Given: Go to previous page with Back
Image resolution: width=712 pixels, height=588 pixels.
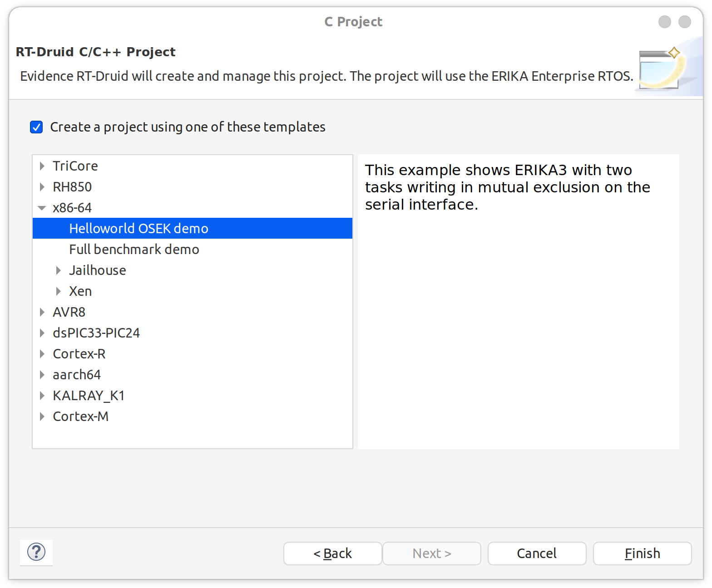Looking at the screenshot, I should 333,554.
